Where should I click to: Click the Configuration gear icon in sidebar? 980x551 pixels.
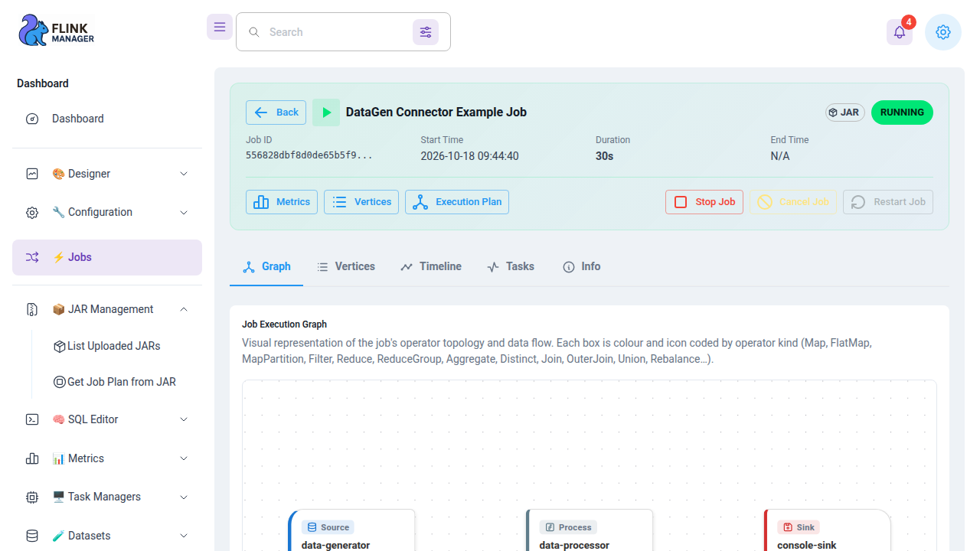click(x=32, y=213)
